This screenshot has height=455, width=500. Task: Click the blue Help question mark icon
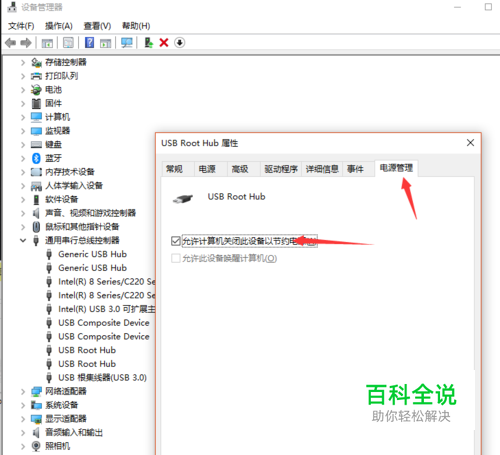(x=89, y=43)
